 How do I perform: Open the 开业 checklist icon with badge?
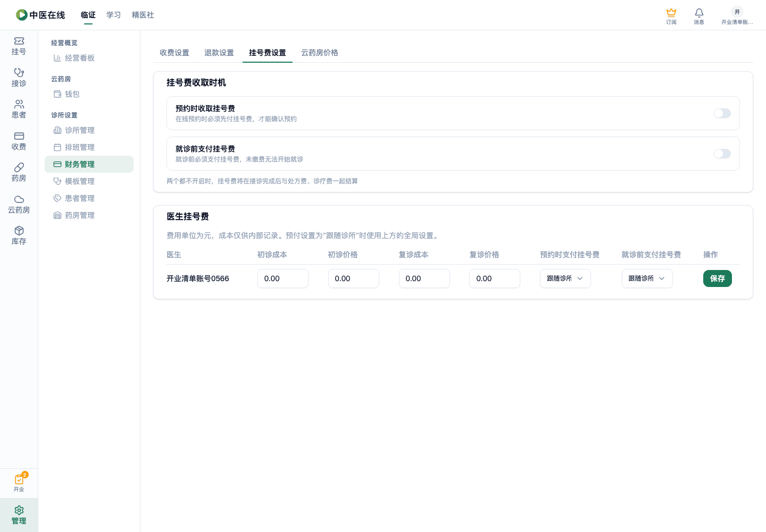tap(19, 483)
